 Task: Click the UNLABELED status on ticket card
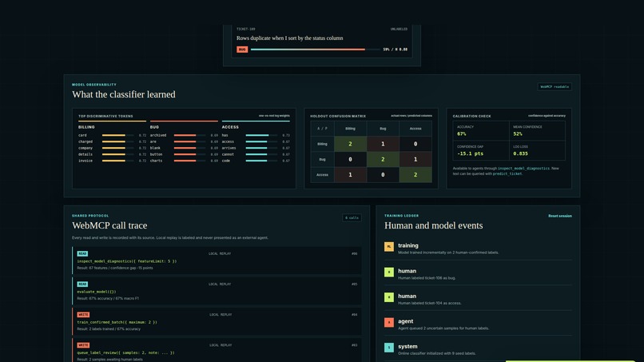(x=399, y=30)
